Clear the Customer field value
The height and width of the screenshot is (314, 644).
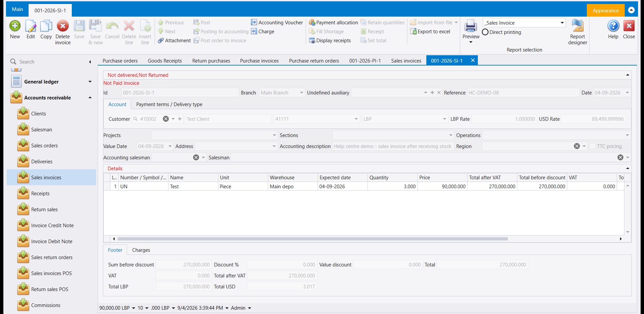tap(166, 119)
